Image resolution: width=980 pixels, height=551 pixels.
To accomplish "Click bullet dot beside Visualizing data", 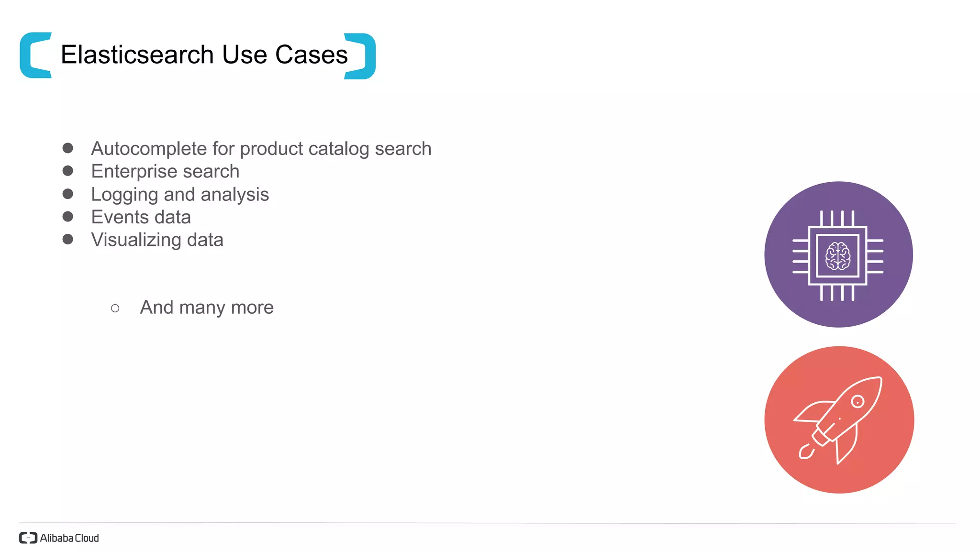I will [x=68, y=239].
